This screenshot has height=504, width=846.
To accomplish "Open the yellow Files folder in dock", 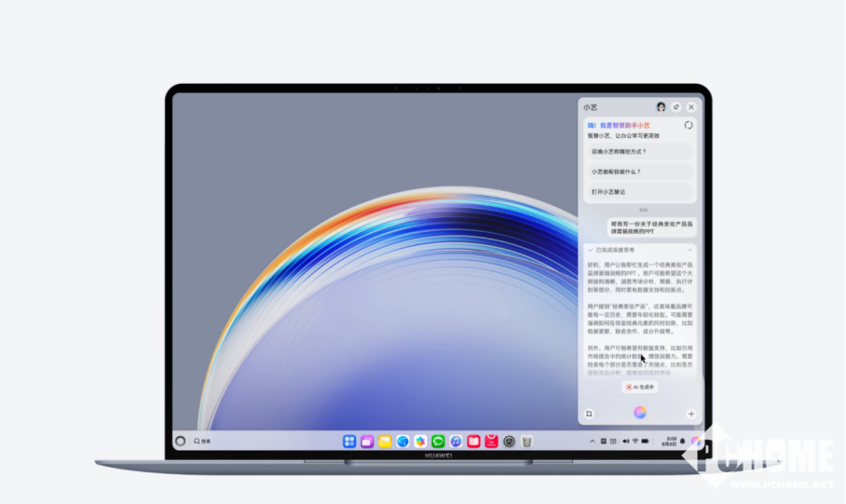I will click(385, 442).
